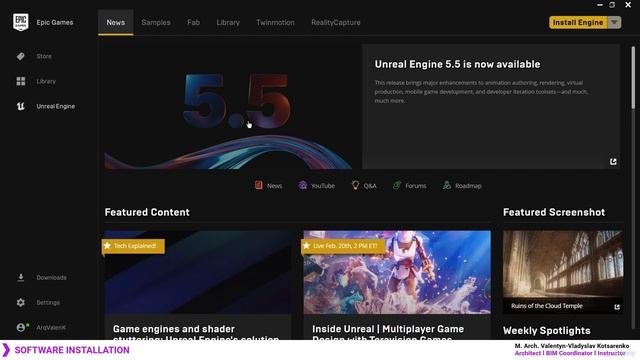640x360 pixels.
Task: Click the 'Game engines and shader' article title
Action: (174, 329)
